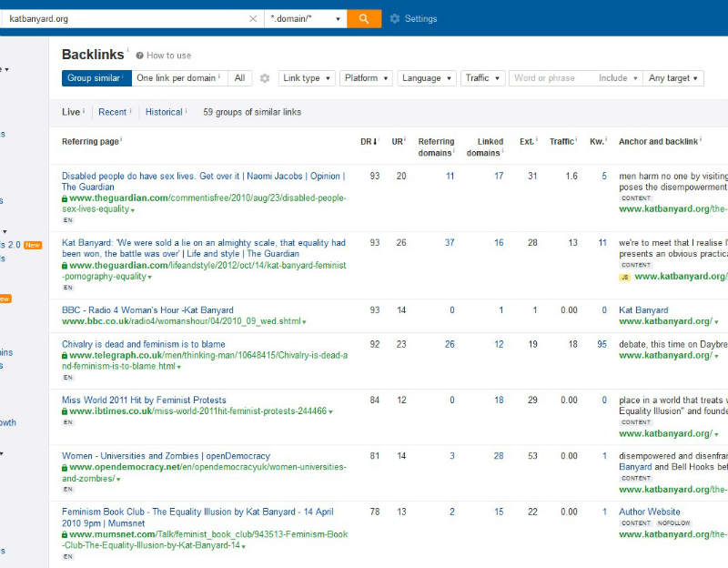Sort by Linked domains column header

coord(485,147)
